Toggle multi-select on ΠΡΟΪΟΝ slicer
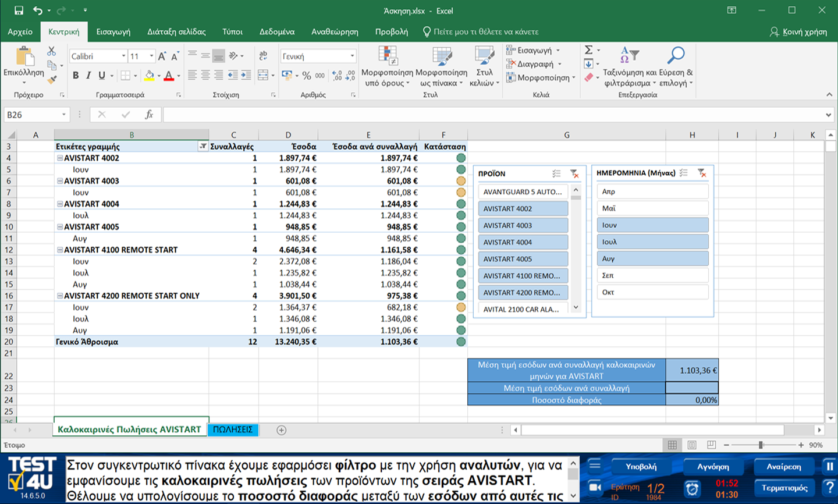Image resolution: width=838 pixels, height=504 pixels. (556, 173)
